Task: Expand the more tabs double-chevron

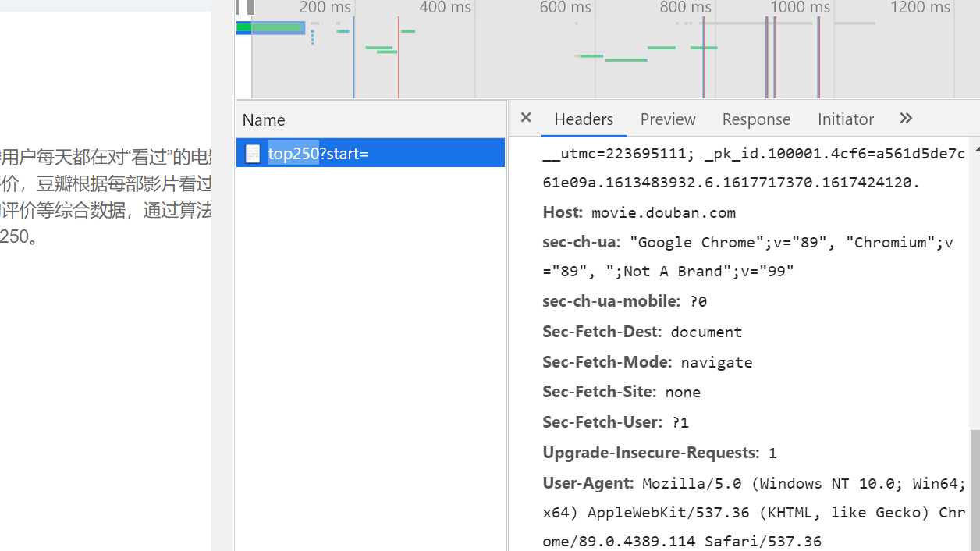Action: tap(906, 118)
